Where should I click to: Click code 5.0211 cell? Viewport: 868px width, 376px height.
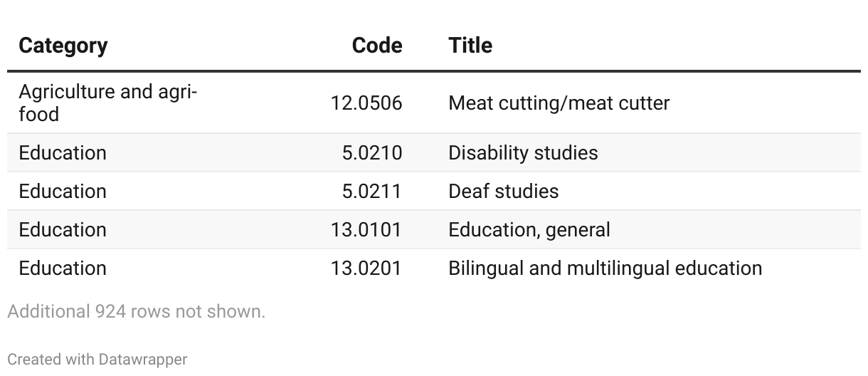pos(371,192)
